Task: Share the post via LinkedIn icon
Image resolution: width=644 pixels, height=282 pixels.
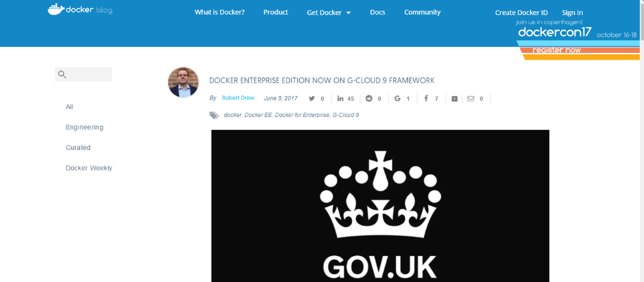Action: coord(341,99)
